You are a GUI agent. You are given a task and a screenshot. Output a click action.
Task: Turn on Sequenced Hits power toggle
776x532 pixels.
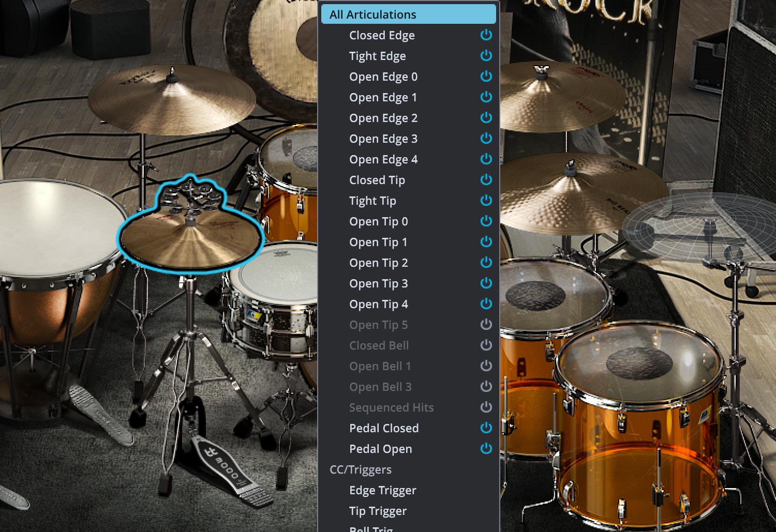[486, 407]
